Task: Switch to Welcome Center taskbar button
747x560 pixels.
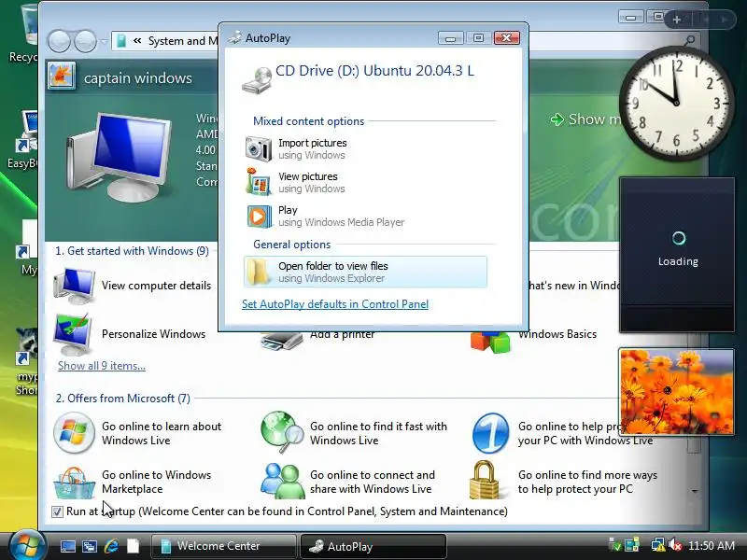Action: [x=223, y=546]
